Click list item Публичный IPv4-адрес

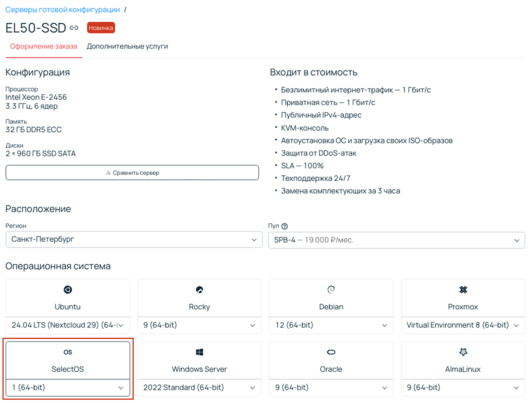pos(321,115)
